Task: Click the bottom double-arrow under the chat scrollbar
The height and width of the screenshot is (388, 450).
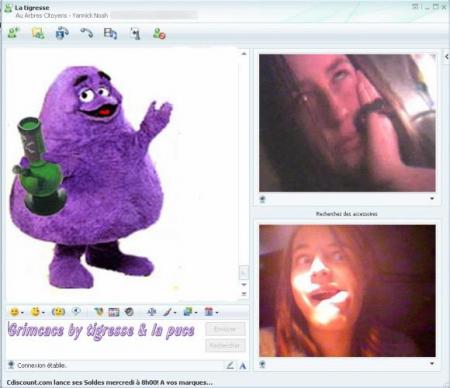Action: (244, 294)
